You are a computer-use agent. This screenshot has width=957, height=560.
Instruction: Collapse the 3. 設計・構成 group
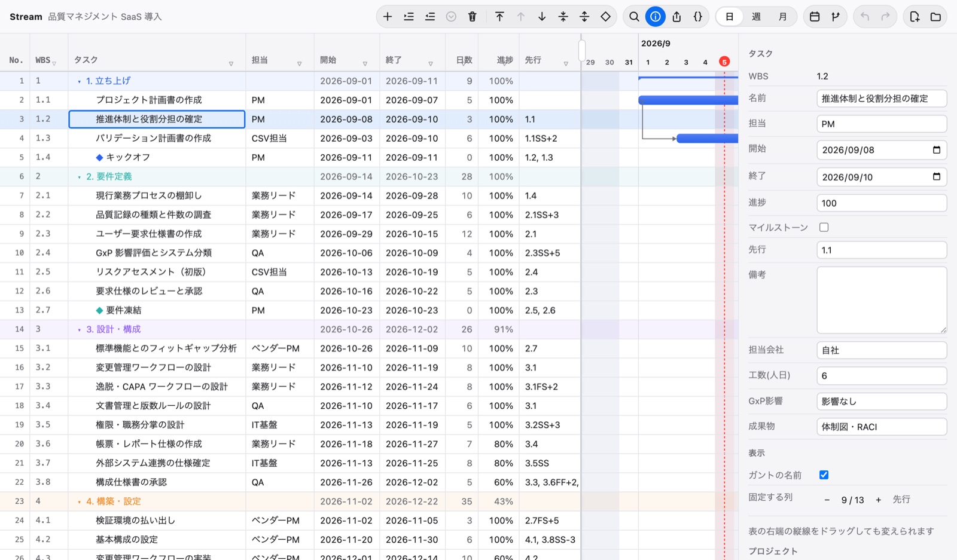click(79, 330)
